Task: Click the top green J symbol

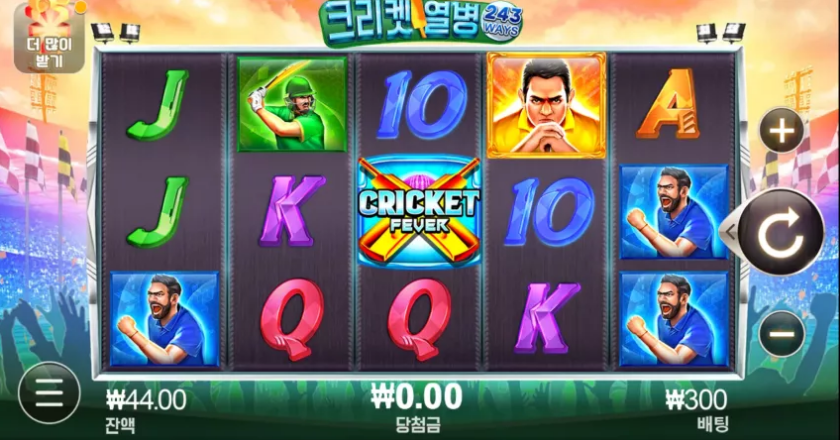Action: (158, 105)
